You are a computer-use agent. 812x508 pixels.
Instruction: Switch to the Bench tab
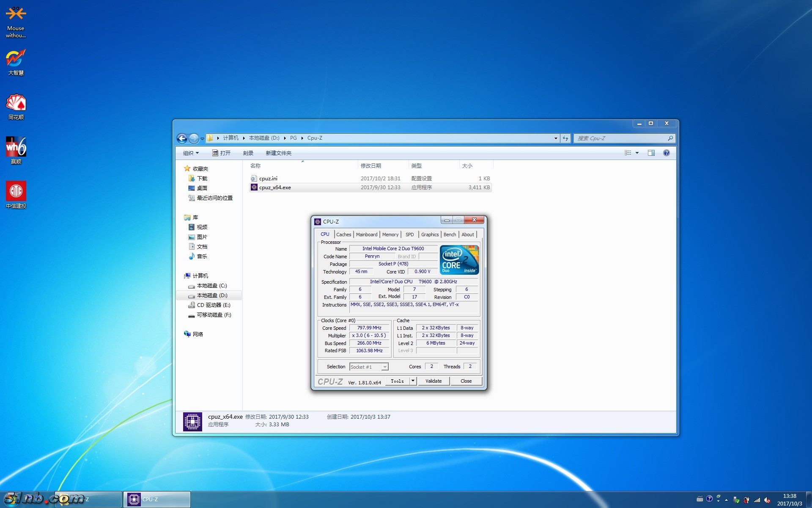point(450,235)
